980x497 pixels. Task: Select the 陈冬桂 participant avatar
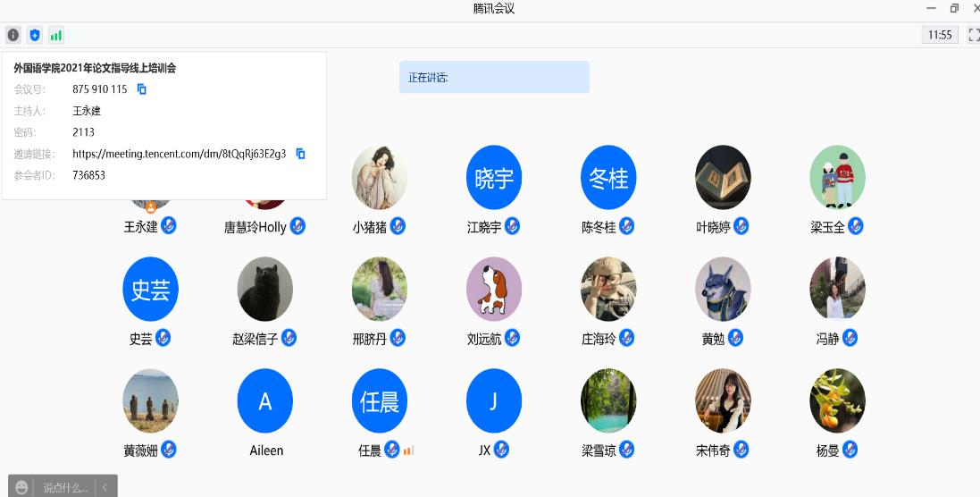608,178
